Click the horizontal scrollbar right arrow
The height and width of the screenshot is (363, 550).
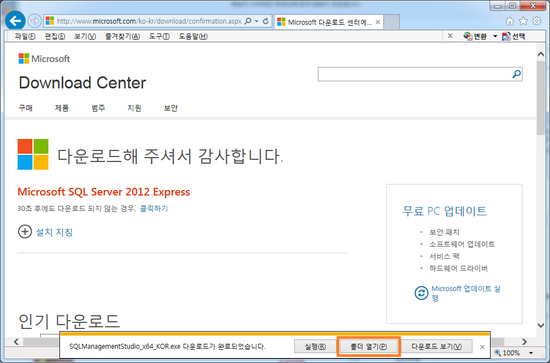[524, 341]
